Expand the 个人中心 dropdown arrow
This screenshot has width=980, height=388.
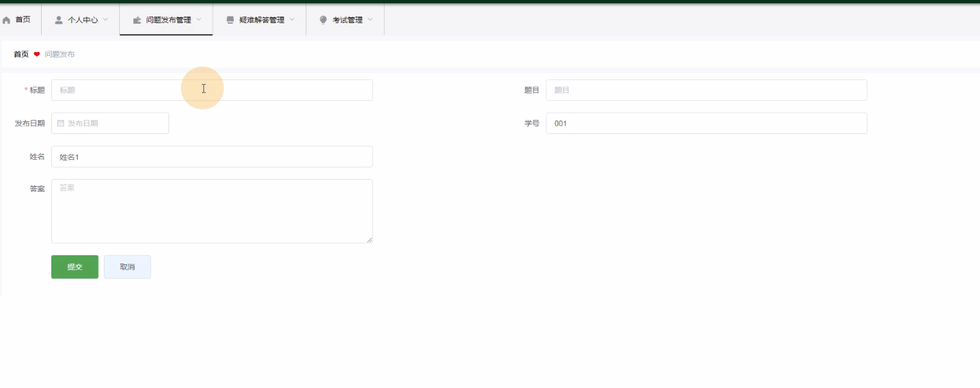pyautogui.click(x=106, y=20)
